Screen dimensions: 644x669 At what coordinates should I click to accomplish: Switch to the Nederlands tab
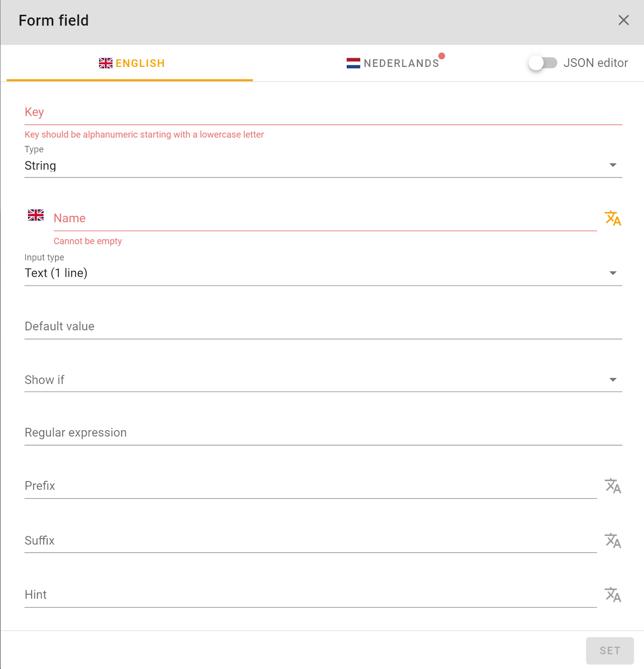[394, 63]
